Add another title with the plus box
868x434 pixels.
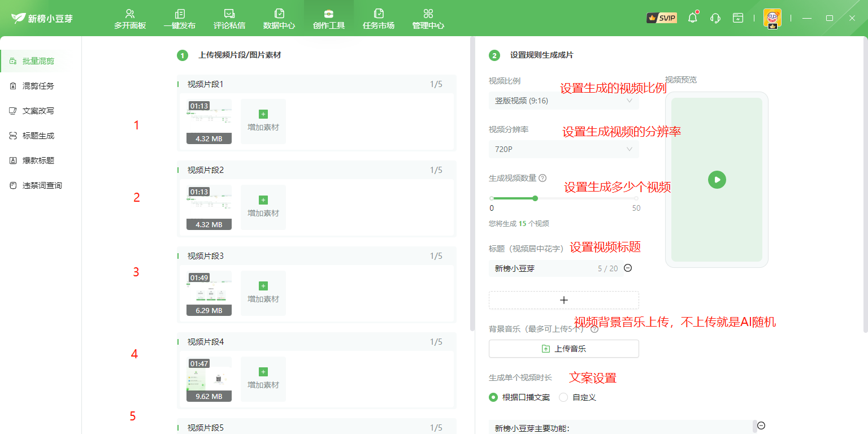tap(563, 300)
